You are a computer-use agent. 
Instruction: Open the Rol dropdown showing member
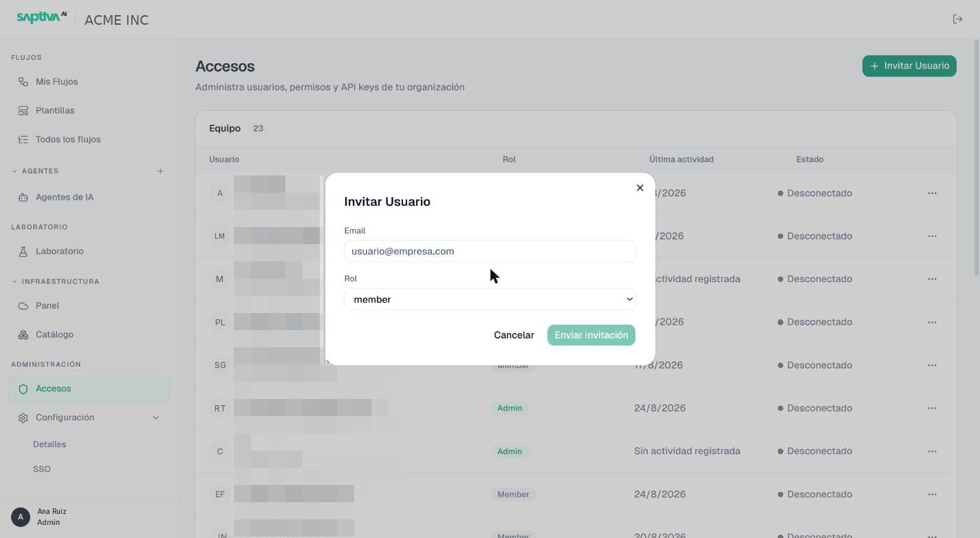pyautogui.click(x=490, y=299)
